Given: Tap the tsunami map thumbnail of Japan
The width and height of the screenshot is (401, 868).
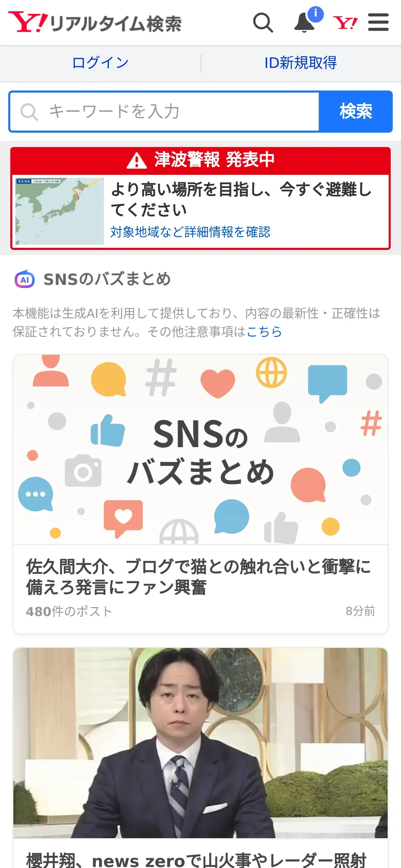Looking at the screenshot, I should click(60, 211).
